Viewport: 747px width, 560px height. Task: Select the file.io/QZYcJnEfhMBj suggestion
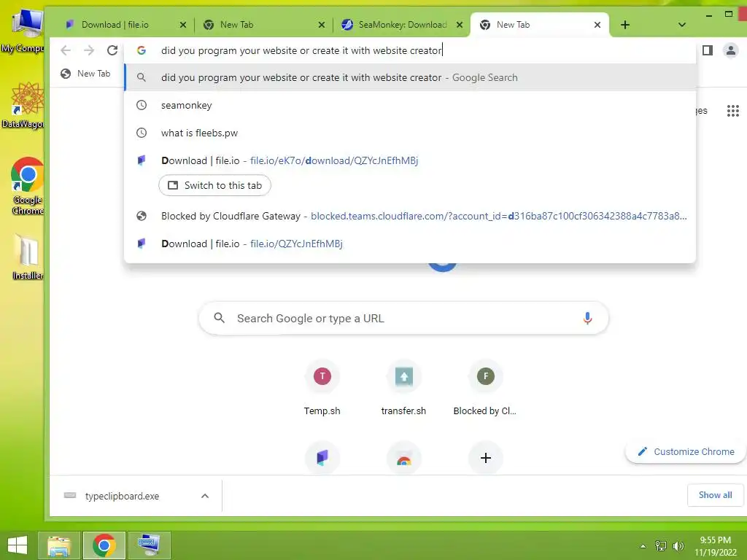(410, 244)
